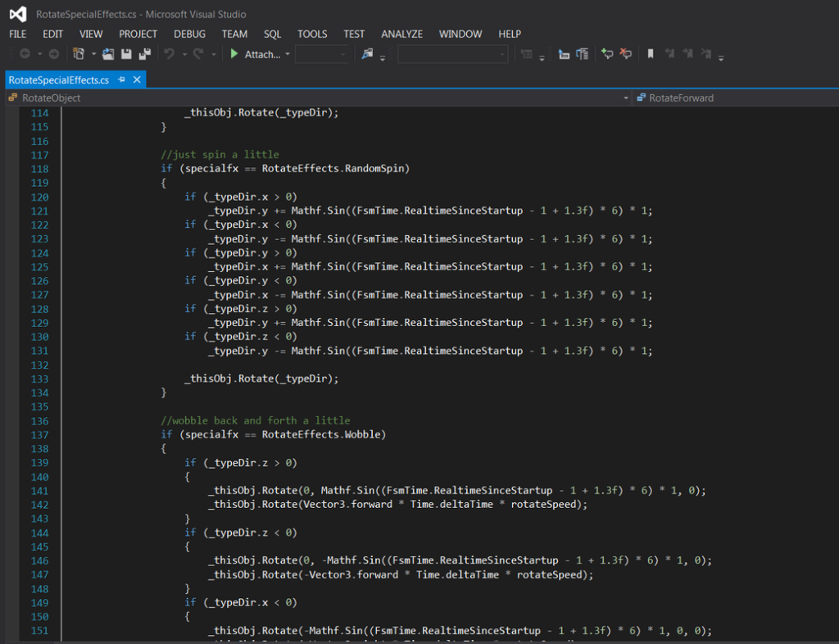
Task: Click the Attach... button
Action: (262, 54)
